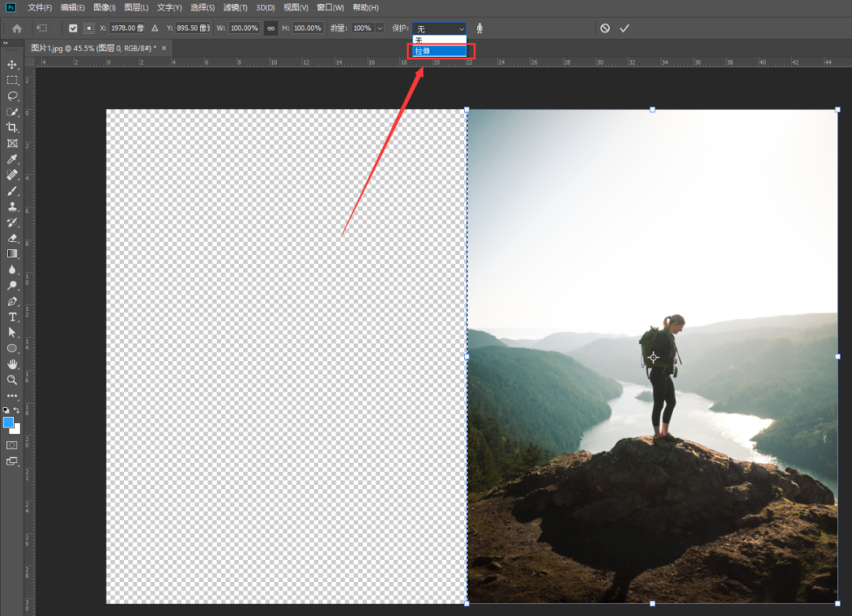Toggle protect skin tones person icon

click(480, 28)
